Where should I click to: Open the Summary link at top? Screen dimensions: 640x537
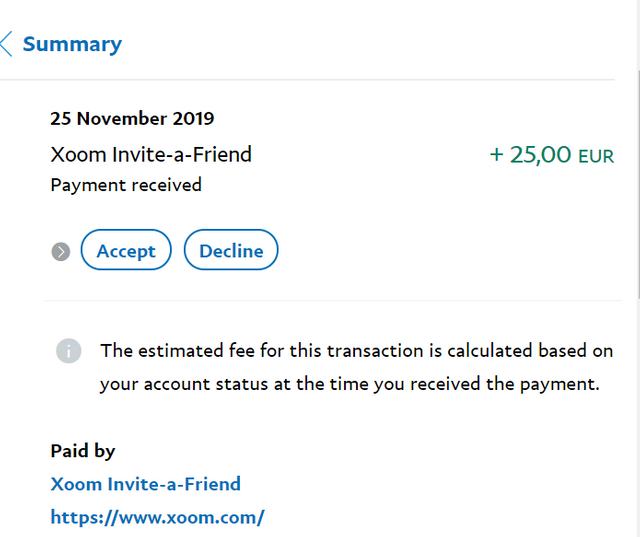[72, 44]
